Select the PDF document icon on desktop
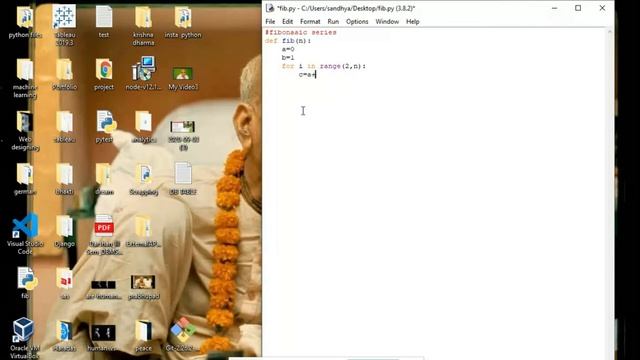Viewport: 640px width, 360px height. 104,235
